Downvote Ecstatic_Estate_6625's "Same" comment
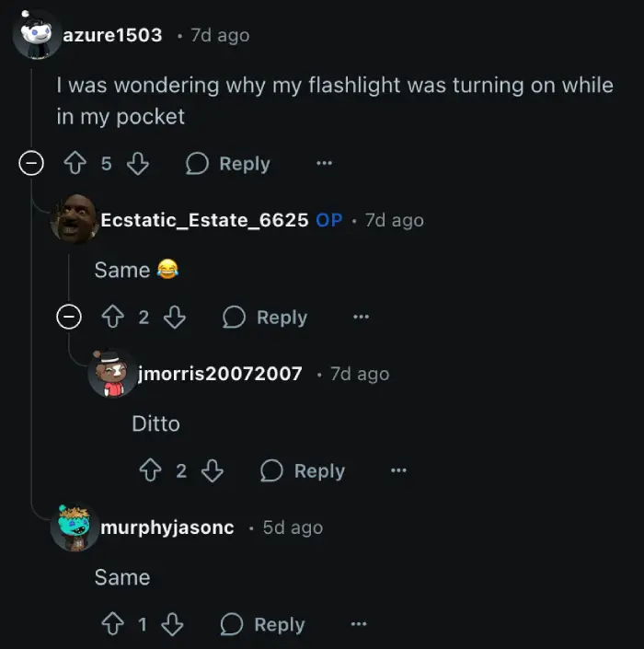This screenshot has width=644, height=649. tap(175, 317)
